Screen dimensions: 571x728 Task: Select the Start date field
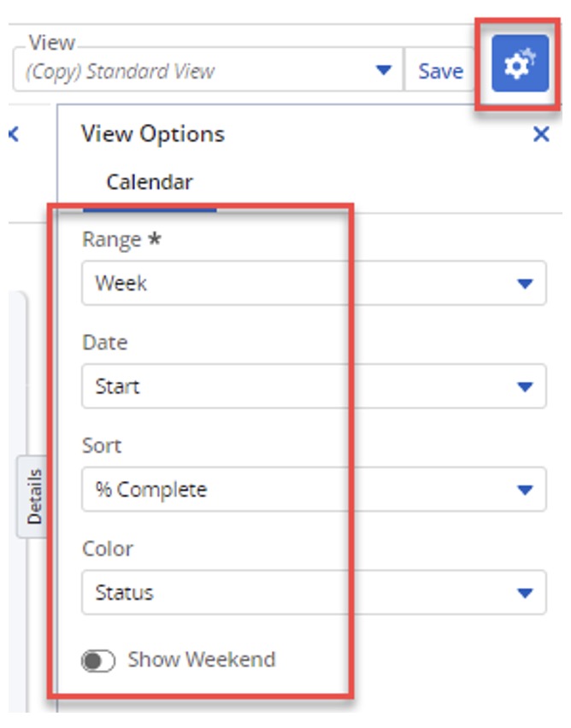click(x=314, y=386)
